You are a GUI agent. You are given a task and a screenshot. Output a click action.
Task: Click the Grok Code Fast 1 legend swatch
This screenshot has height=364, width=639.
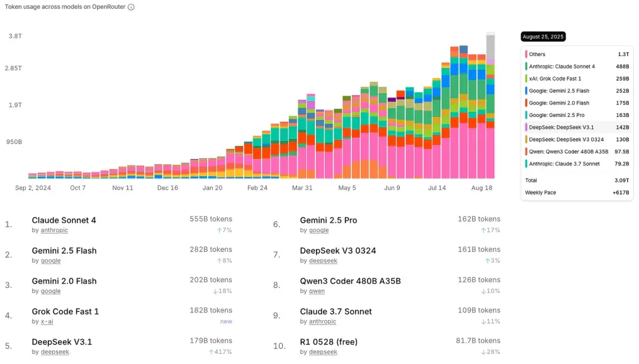pyautogui.click(x=526, y=79)
